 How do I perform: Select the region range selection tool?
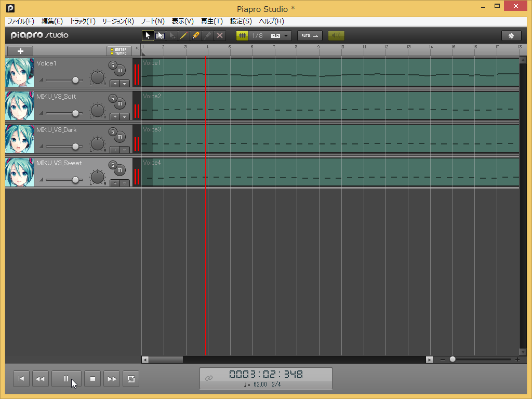coord(160,36)
